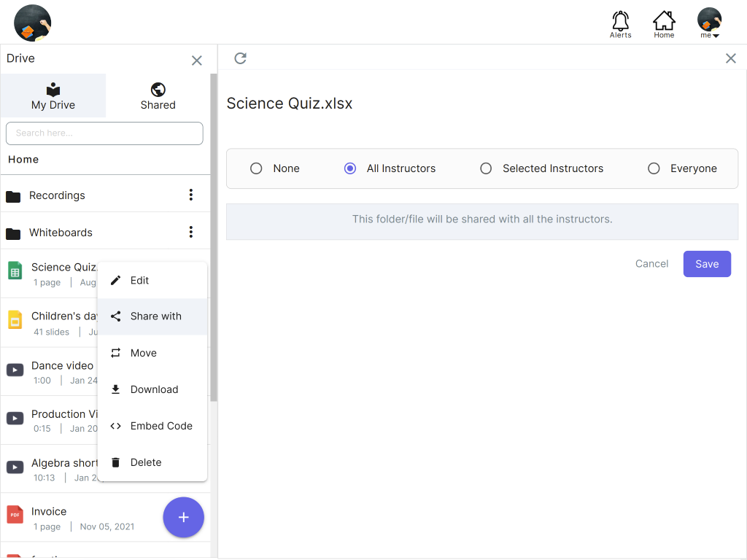Switch to the Shared tab

[x=158, y=96]
